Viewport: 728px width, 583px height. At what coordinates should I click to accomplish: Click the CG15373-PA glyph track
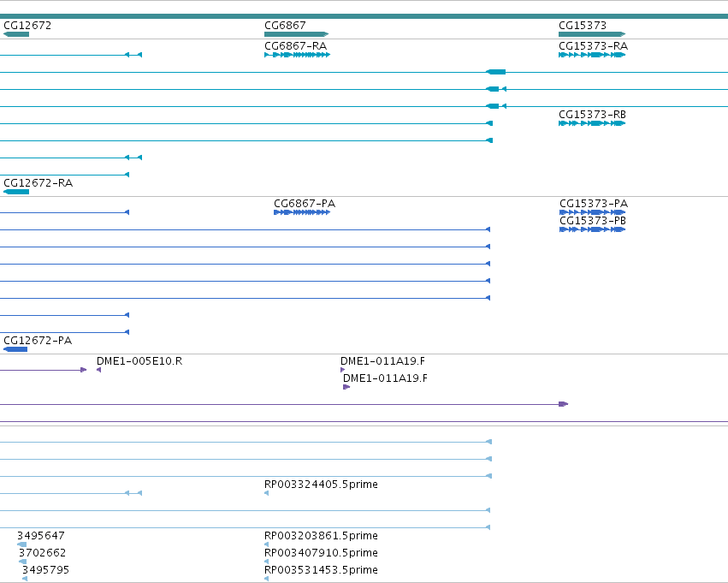point(593,212)
